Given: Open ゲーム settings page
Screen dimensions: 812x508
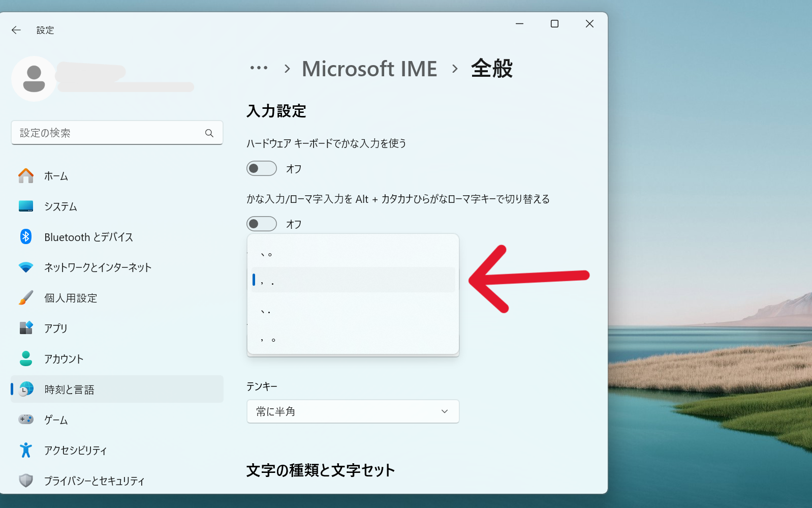Looking at the screenshot, I should click(x=117, y=420).
